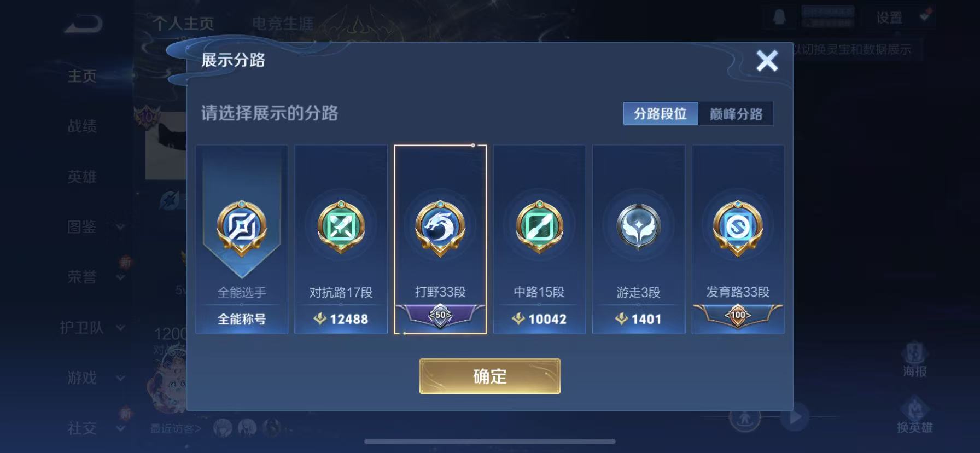Screen dimensions: 980x453
Task: Choose the 发育路33段 lane badge
Action: point(738,228)
